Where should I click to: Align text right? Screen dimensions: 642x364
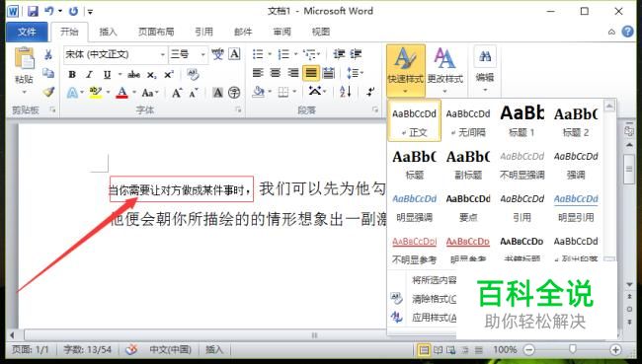(x=293, y=73)
